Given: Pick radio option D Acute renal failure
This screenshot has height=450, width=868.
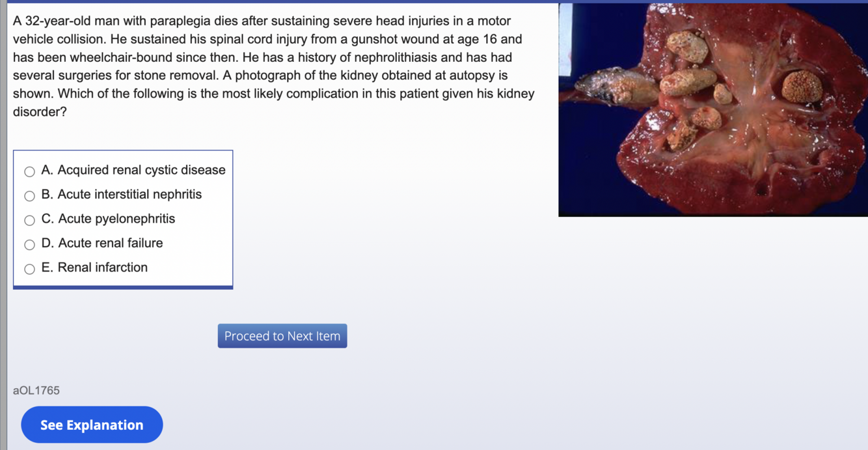Looking at the screenshot, I should pos(29,245).
